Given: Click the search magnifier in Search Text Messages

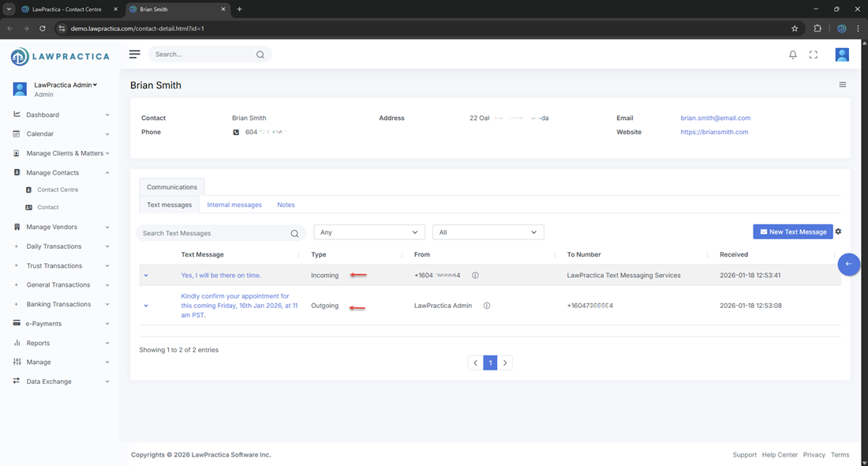Looking at the screenshot, I should pos(294,233).
